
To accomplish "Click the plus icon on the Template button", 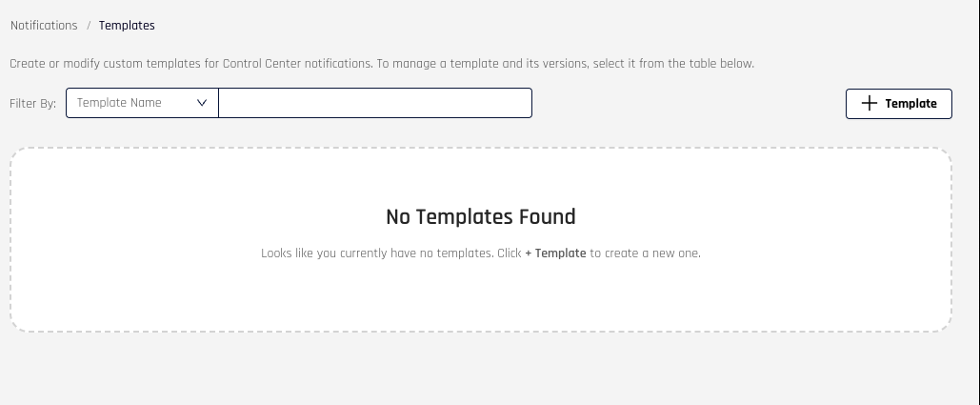I will tap(869, 104).
